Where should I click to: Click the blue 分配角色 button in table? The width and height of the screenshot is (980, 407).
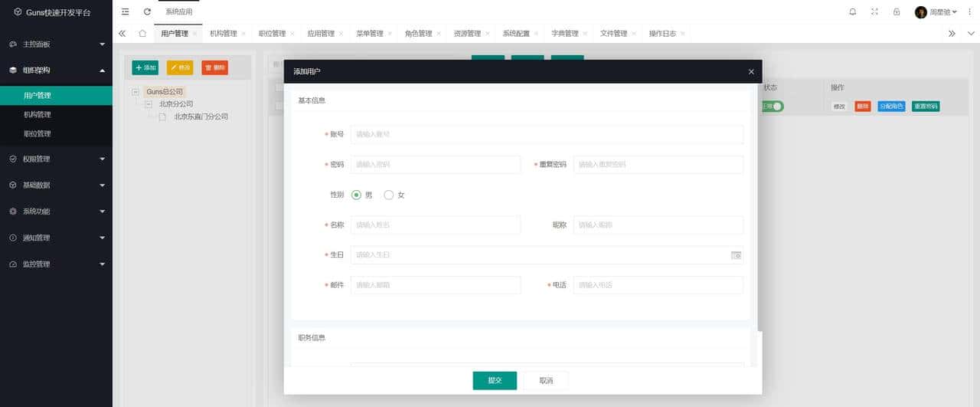891,107
